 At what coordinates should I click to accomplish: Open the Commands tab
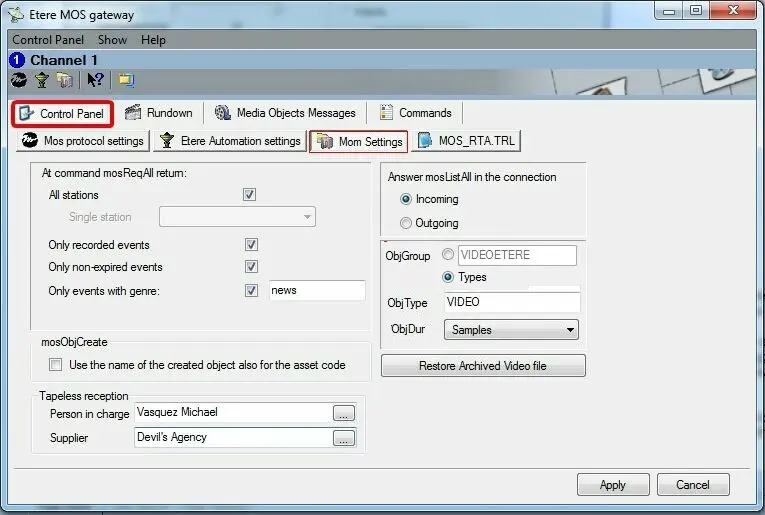414,113
